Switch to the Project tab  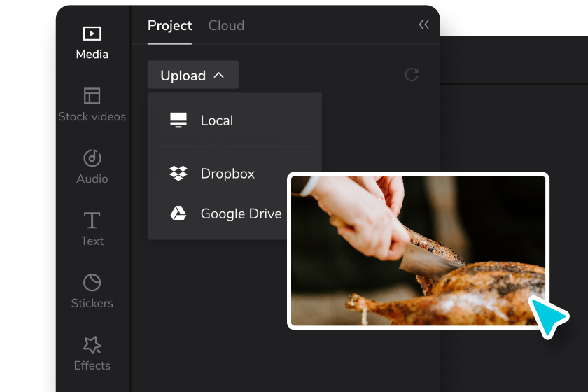coord(169,25)
